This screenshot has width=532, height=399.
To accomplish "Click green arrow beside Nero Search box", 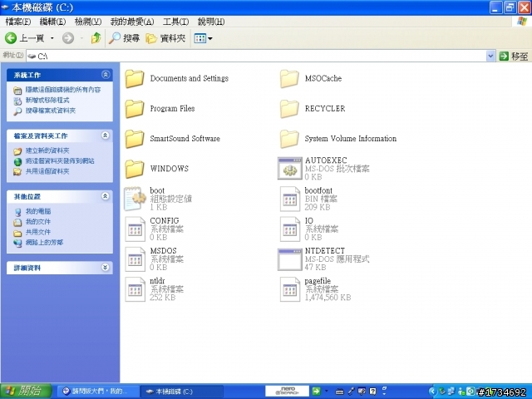I will (316, 391).
